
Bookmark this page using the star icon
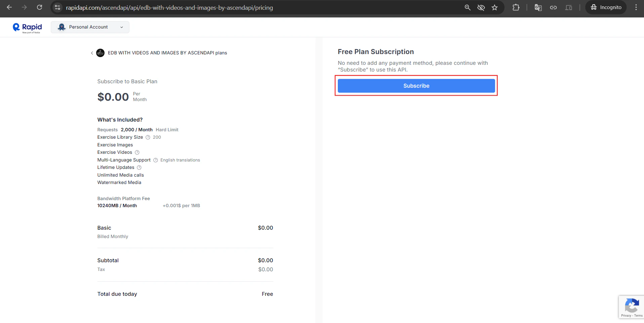pyautogui.click(x=495, y=7)
